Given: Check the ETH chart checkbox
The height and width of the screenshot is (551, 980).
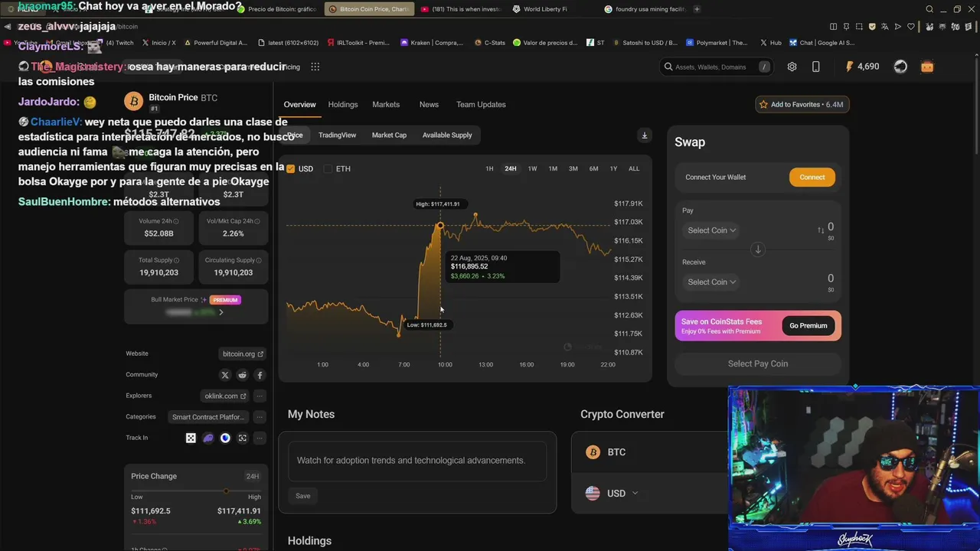Looking at the screenshot, I should [328, 168].
